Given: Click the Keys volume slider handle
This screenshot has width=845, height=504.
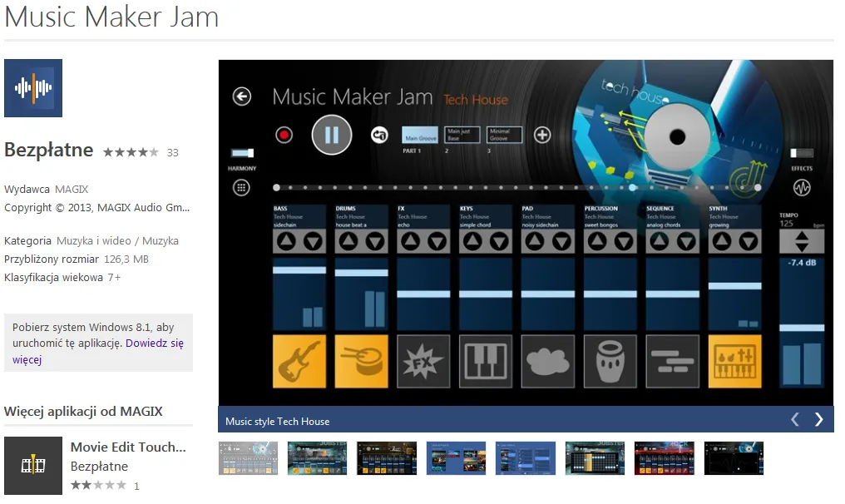Looking at the screenshot, I should coord(486,294).
